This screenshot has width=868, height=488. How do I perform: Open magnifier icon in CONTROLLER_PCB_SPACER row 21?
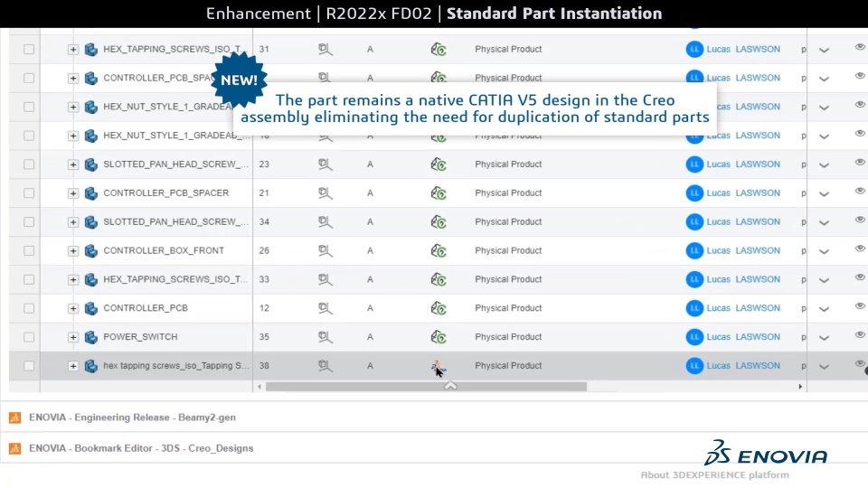point(325,193)
